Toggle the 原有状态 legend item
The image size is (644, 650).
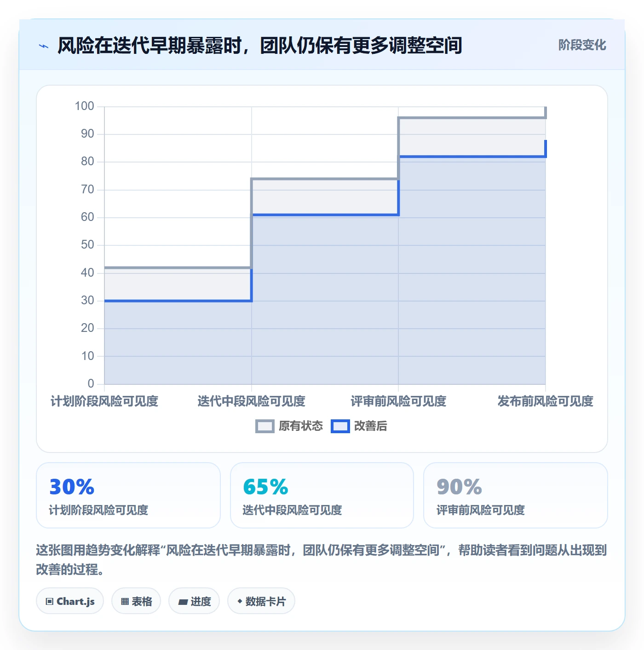[289, 426]
